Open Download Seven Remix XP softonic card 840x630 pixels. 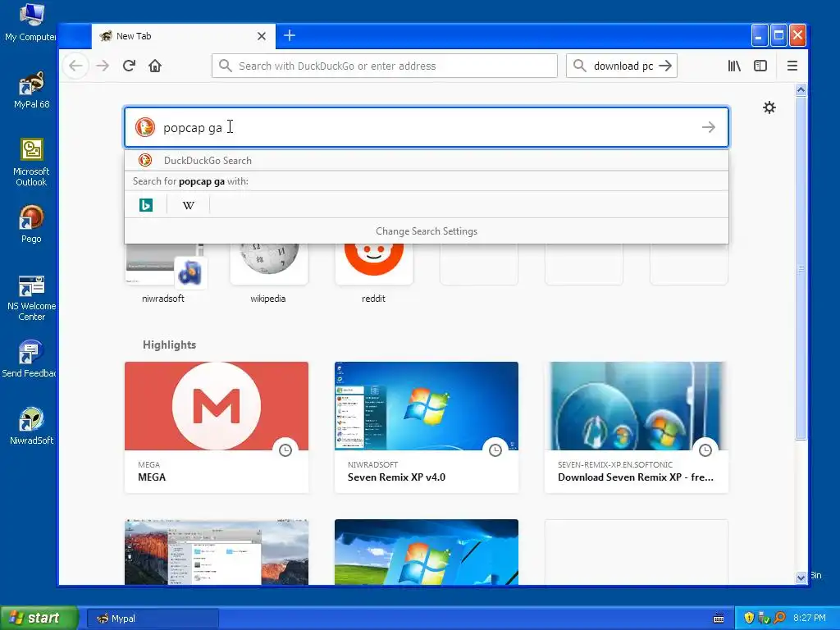(x=637, y=427)
